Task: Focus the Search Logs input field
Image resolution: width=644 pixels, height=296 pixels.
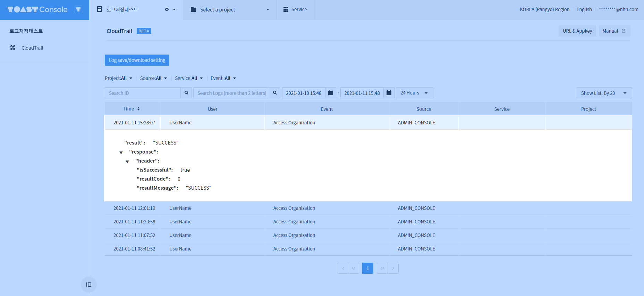Action: click(x=231, y=93)
